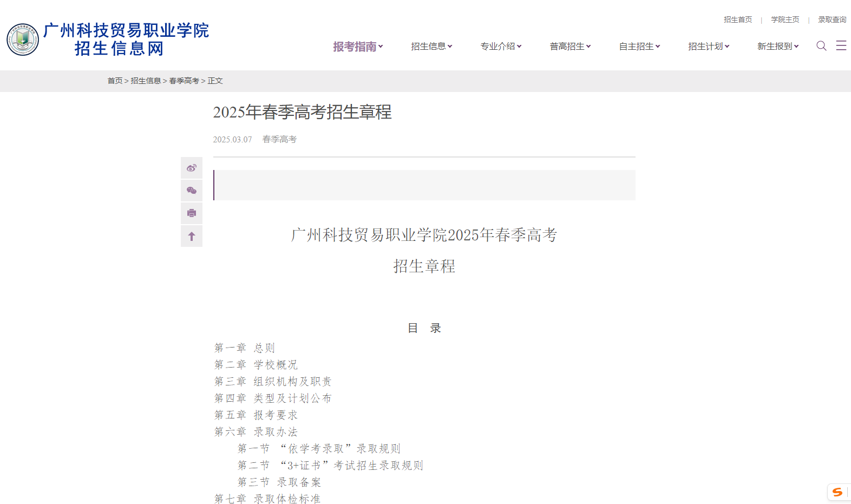Open 录取查询 top link

point(832,19)
